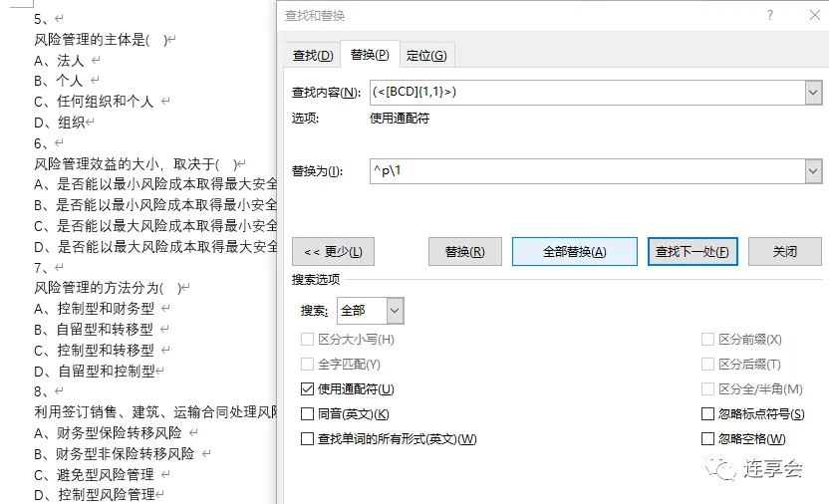This screenshot has width=829, height=504.
Task: Click the 关闭 button
Action: (x=785, y=251)
